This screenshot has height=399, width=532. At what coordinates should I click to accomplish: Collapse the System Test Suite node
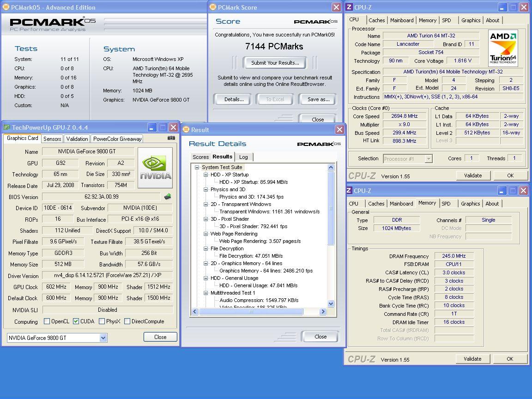point(197,167)
